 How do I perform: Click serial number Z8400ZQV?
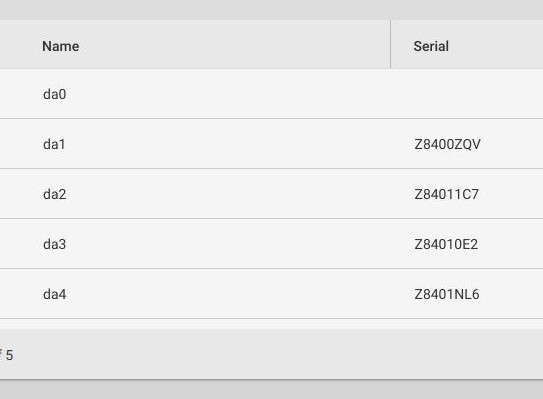447,144
